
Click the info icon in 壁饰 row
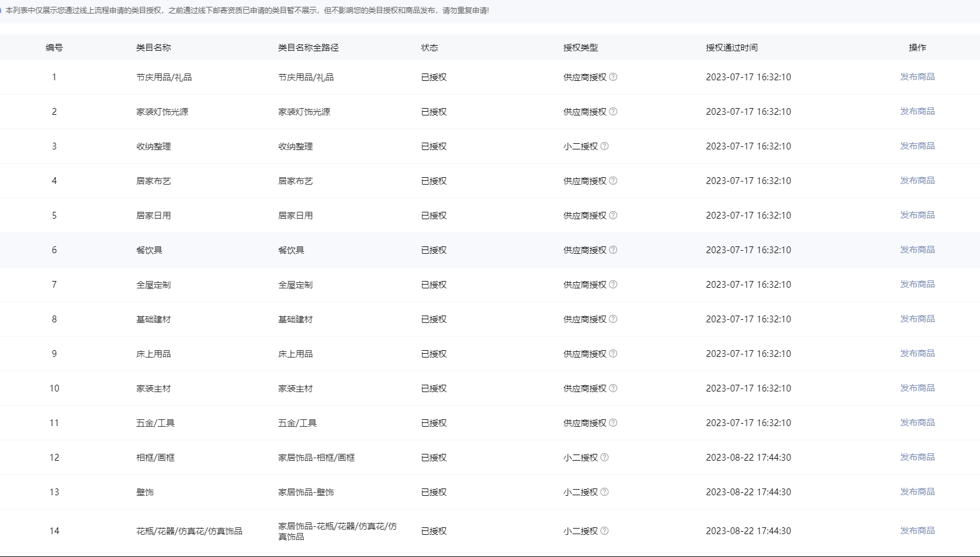(604, 492)
